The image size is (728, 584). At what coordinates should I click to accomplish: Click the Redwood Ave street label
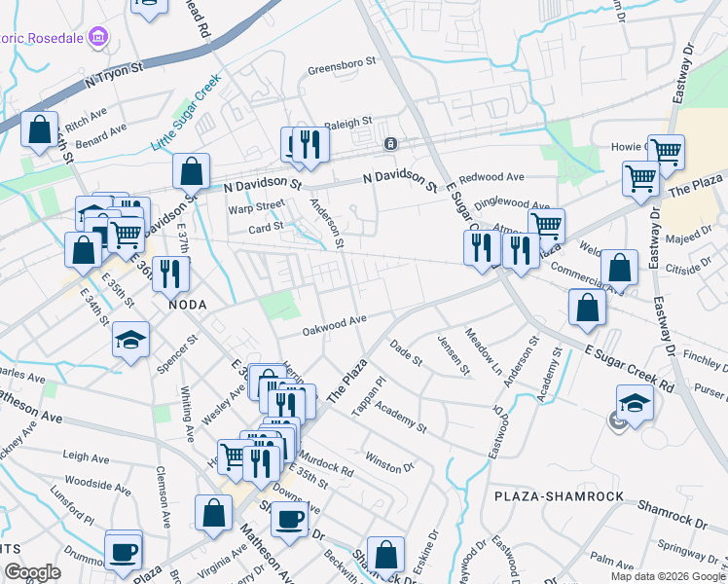491,178
